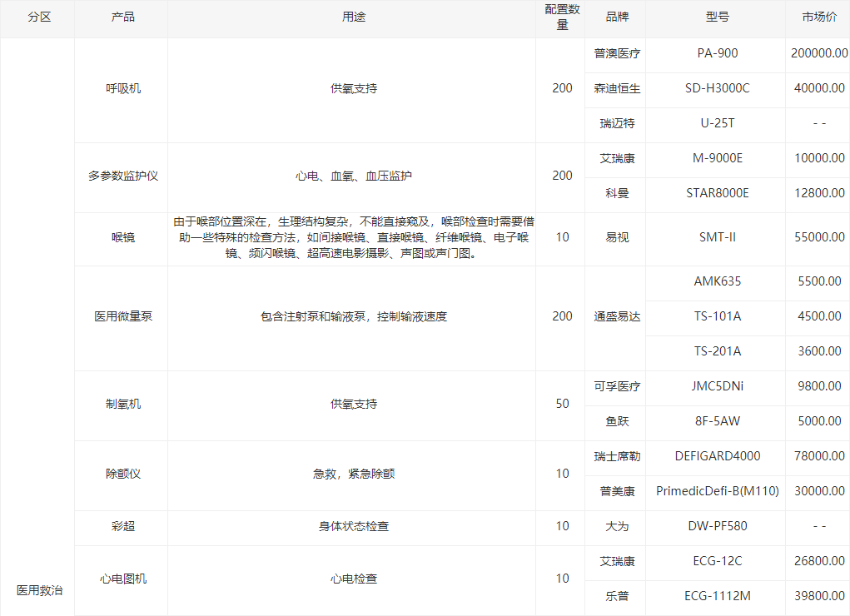
Task: Click model DW-PF580
Action: tap(717, 526)
